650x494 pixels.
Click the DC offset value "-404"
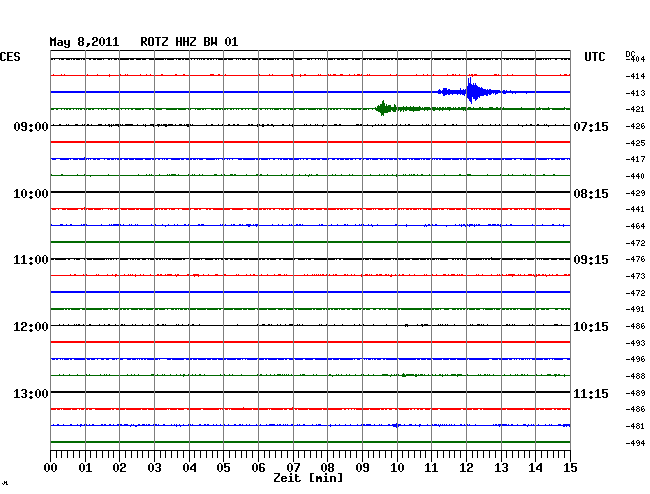(635, 59)
